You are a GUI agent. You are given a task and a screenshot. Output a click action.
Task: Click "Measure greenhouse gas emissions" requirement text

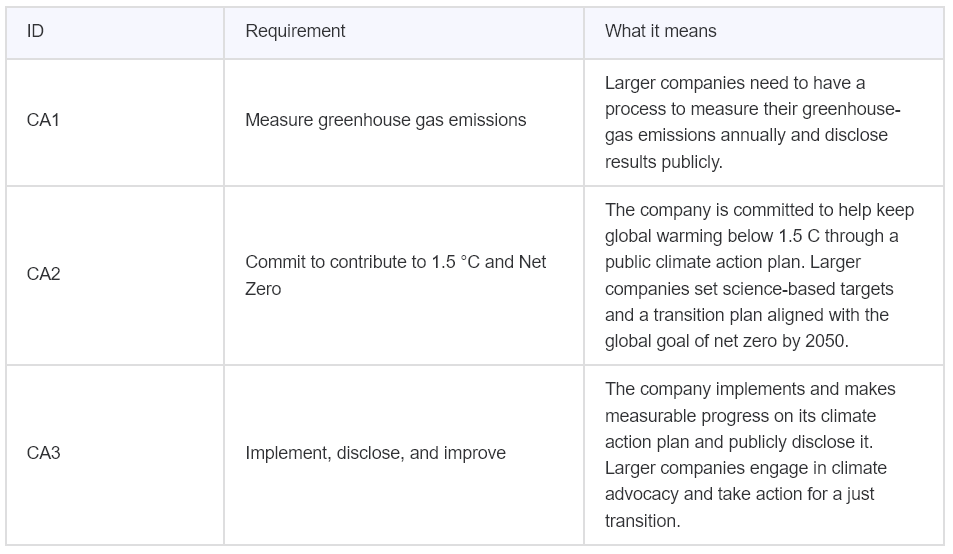[x=385, y=120]
